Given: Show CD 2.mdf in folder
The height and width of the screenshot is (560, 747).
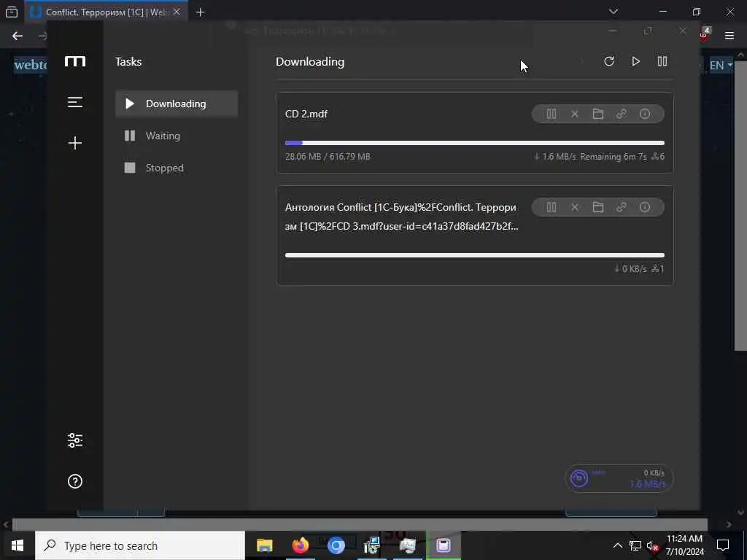Looking at the screenshot, I should pyautogui.click(x=598, y=114).
